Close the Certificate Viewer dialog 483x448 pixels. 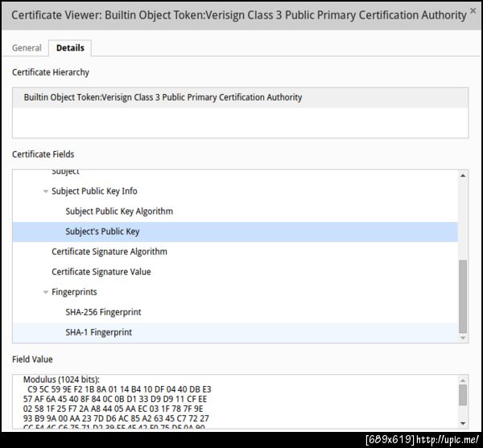point(473,10)
